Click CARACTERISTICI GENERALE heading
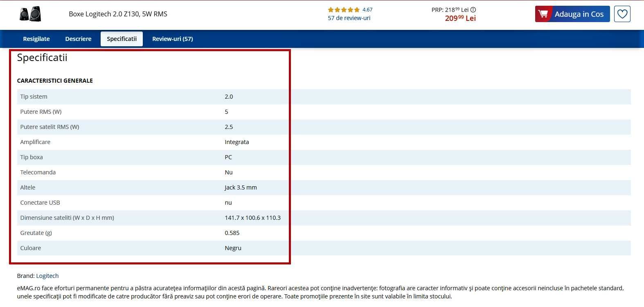Viewport: 644px width, 307px height. 55,81
